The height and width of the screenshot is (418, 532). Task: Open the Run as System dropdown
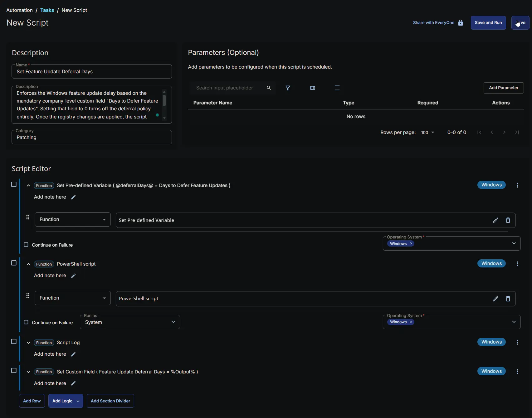[x=130, y=322]
